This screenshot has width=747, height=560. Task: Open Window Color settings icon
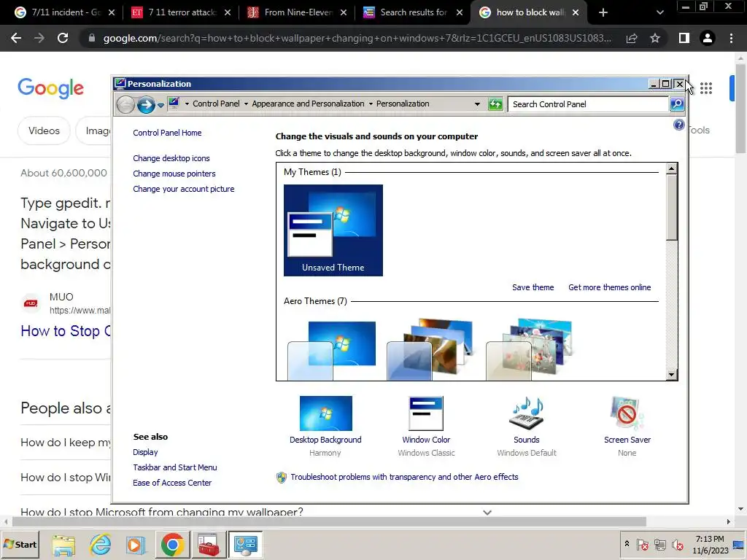(x=426, y=413)
